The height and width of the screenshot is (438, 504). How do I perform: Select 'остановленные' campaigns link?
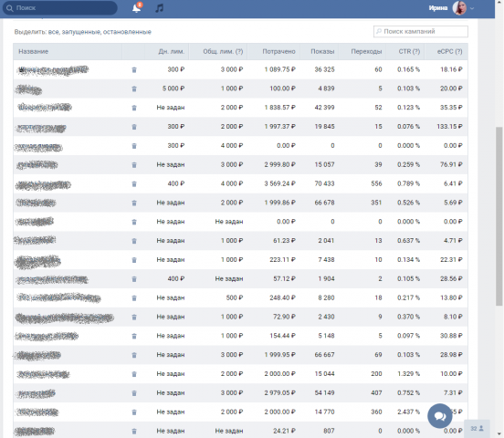click(x=127, y=32)
